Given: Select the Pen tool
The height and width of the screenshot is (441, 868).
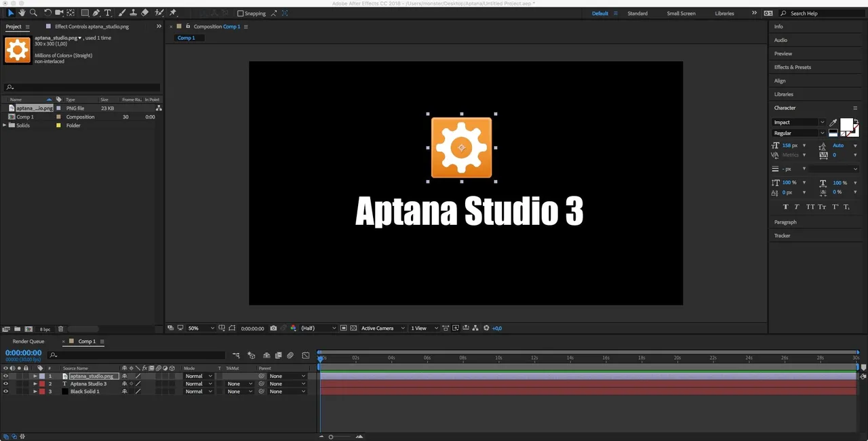Looking at the screenshot, I should click(96, 13).
